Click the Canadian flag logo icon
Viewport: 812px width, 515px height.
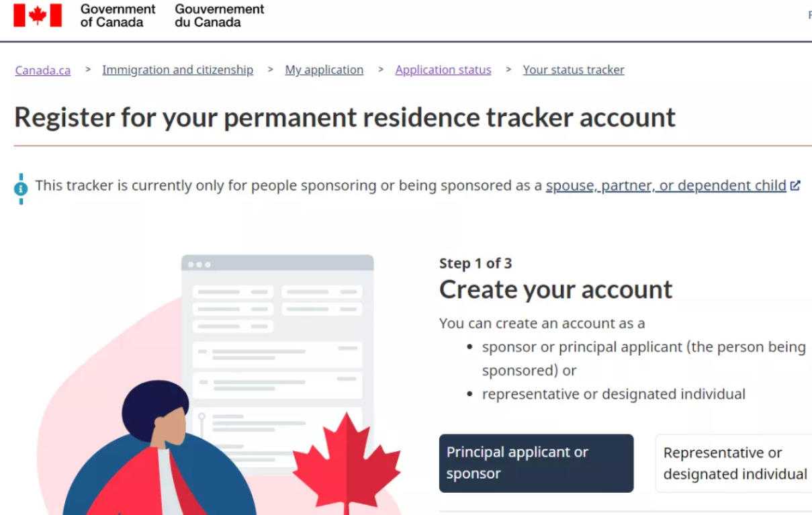[38, 15]
